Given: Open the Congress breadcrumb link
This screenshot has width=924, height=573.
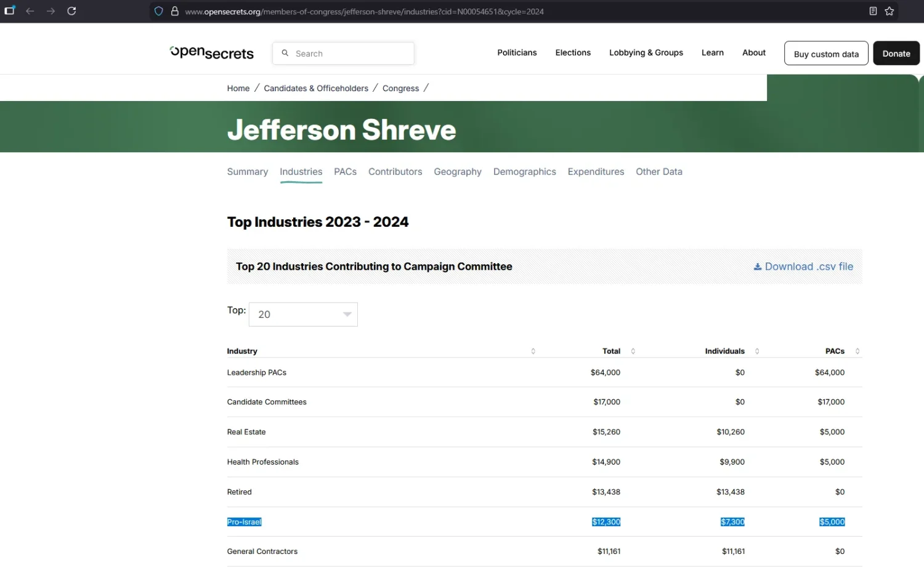Looking at the screenshot, I should coord(400,89).
